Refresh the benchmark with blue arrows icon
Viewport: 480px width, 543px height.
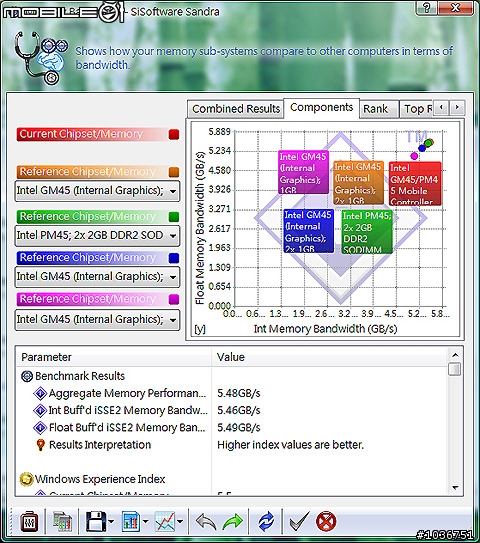pyautogui.click(x=266, y=522)
